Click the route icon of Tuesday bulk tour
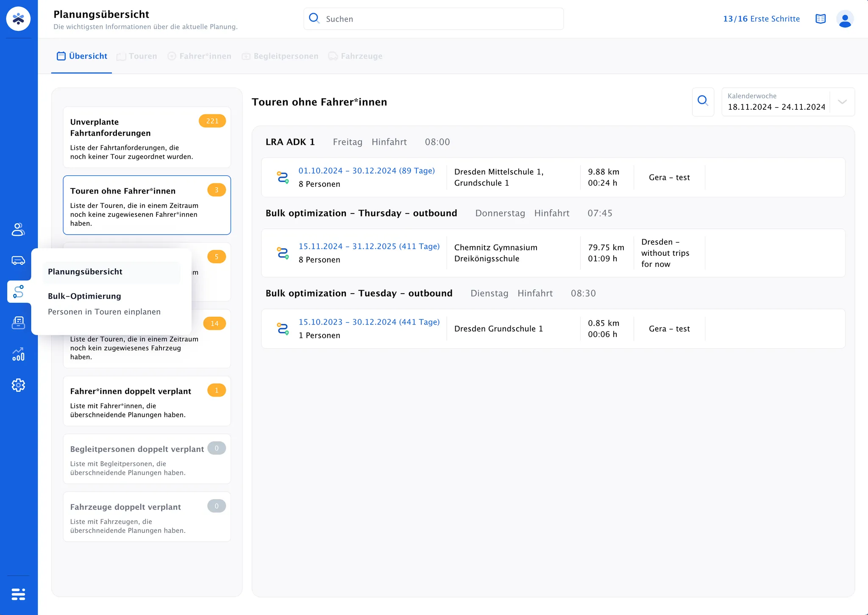Viewport: 868px width, 615px height. 283,329
